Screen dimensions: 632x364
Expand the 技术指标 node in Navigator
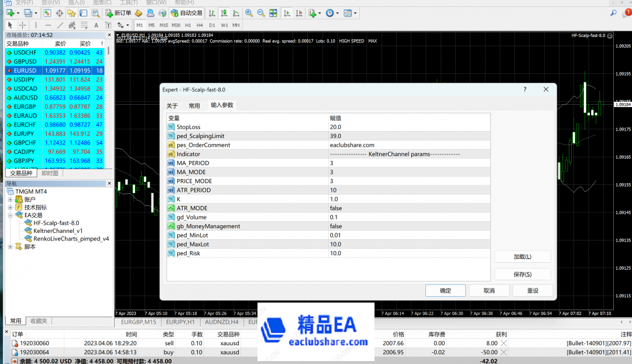[x=10, y=207]
